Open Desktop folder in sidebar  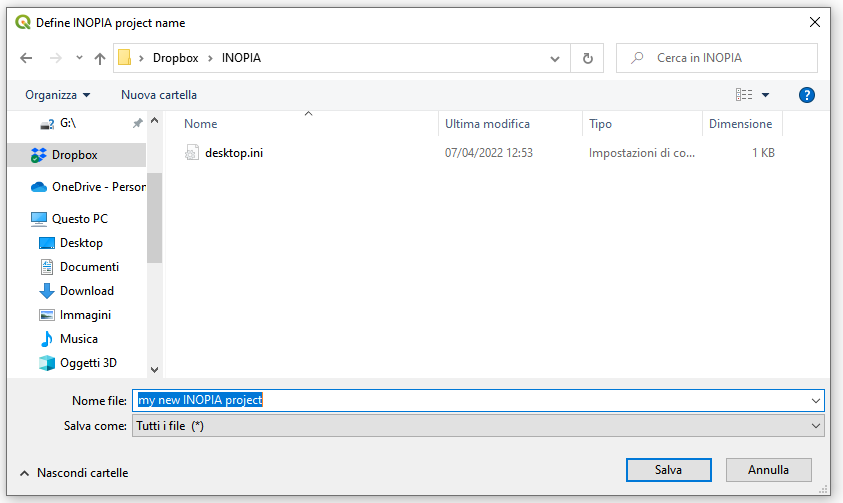pos(70,243)
